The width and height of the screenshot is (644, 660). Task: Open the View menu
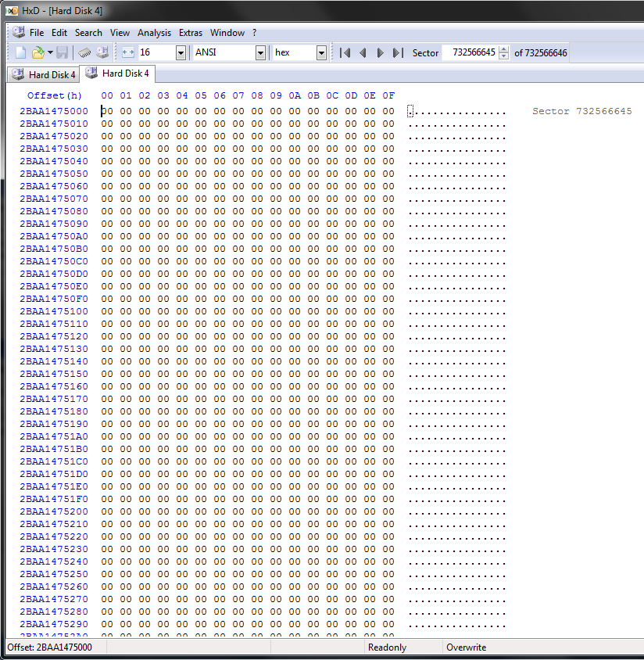(120, 33)
